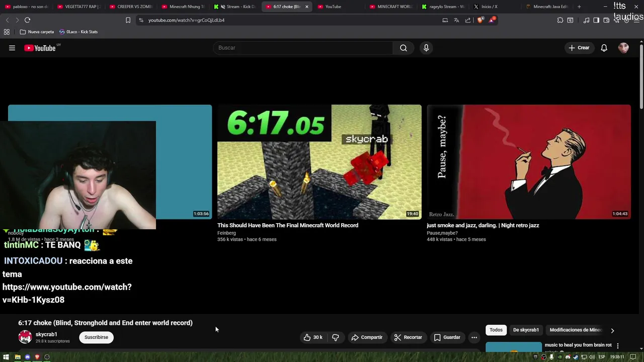Open '0Laco - Kick Stats' bookmark
The height and width of the screenshot is (362, 644).
pyautogui.click(x=78, y=32)
